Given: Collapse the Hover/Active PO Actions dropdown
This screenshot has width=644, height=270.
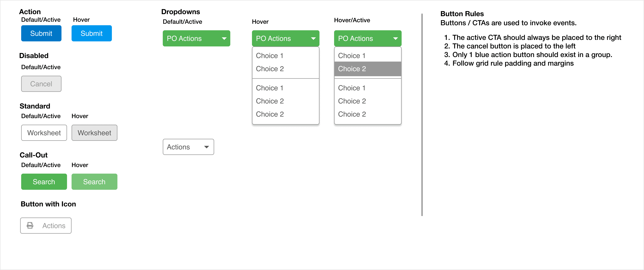Looking at the screenshot, I should click(x=367, y=38).
